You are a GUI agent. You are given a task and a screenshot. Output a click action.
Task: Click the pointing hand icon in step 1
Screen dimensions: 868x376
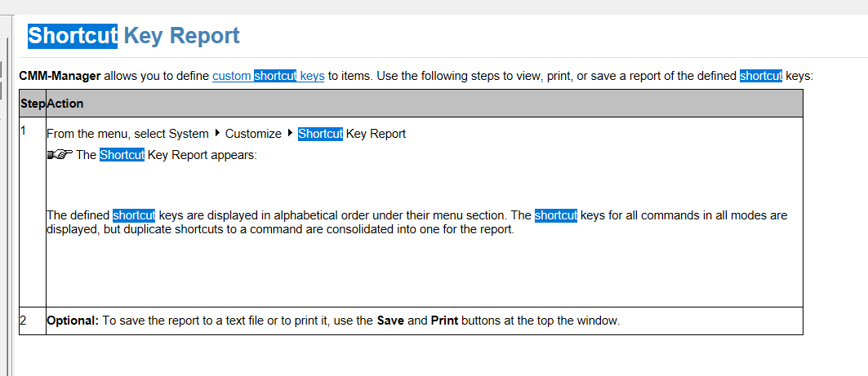60,156
